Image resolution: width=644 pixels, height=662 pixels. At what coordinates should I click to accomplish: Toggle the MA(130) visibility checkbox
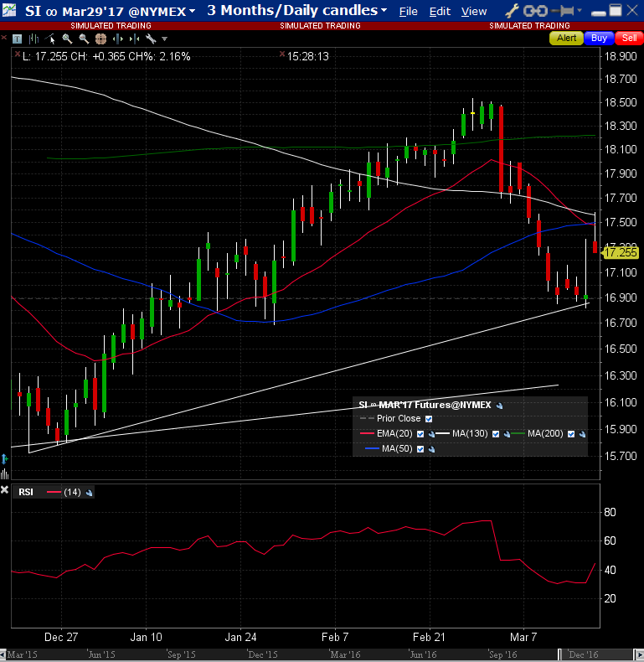coord(496,434)
